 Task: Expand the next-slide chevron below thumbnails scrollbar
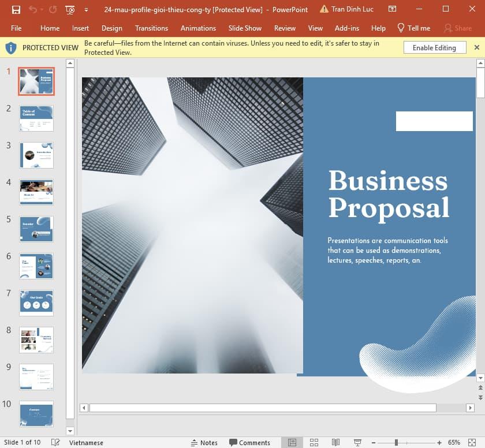point(70,431)
